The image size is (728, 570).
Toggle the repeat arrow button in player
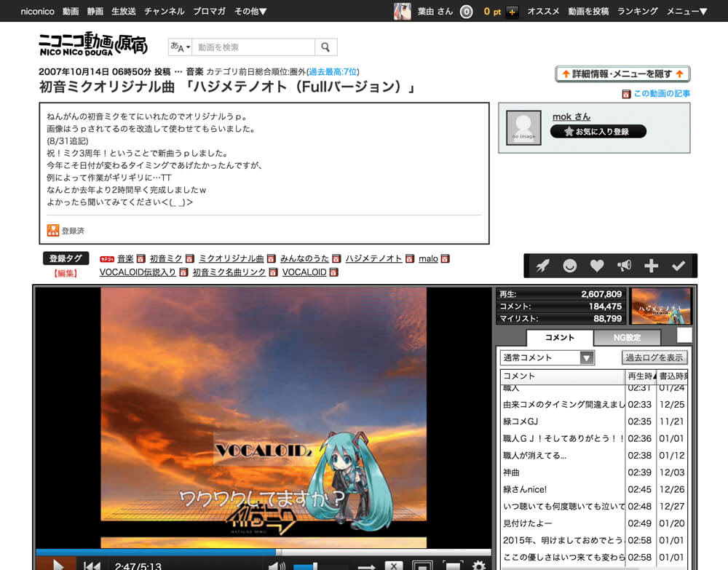[366, 566]
